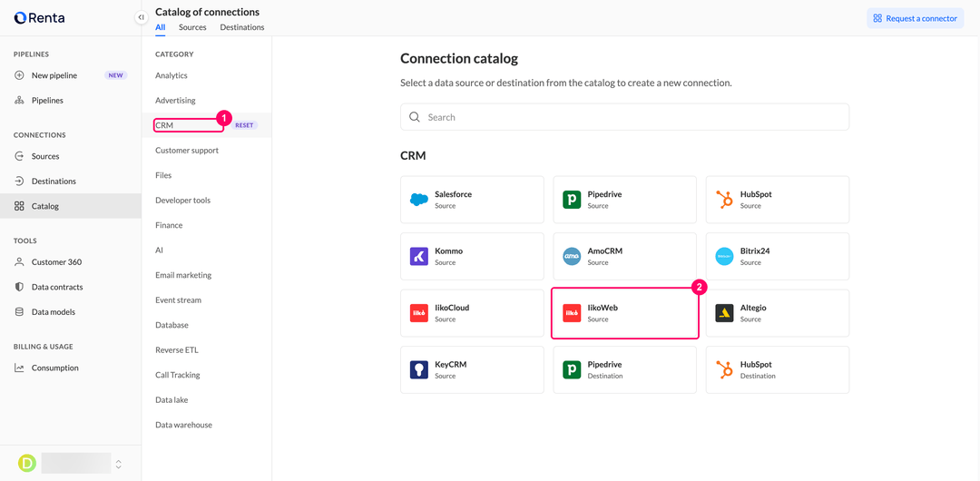Click the NEW badge beside New pipeline
The width and height of the screenshot is (980, 481).
tap(116, 75)
